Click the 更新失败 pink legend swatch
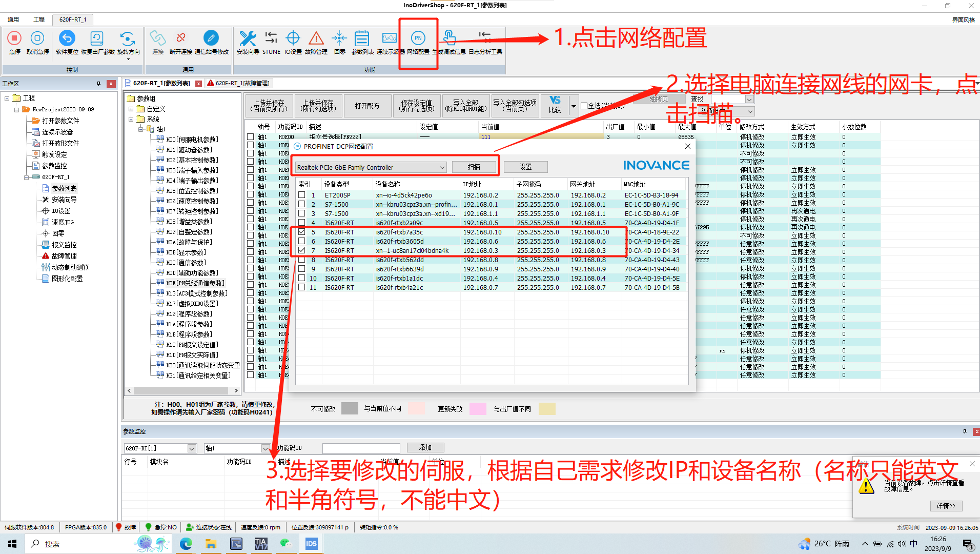This screenshot has width=980, height=554. (478, 408)
